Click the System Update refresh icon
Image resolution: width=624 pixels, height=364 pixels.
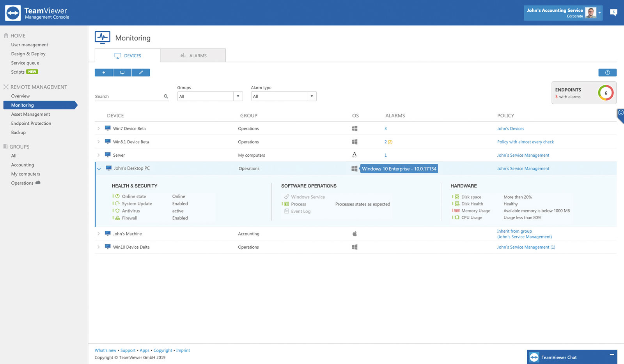117,203
